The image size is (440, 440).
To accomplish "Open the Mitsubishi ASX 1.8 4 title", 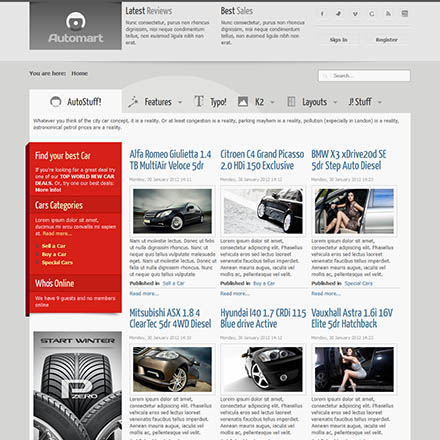I will 170,318.
